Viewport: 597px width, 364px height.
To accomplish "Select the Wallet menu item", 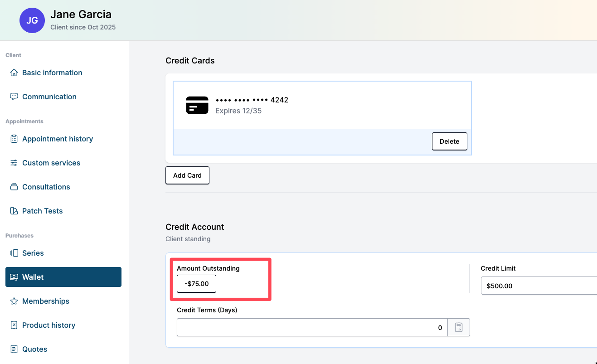I will coord(63,277).
